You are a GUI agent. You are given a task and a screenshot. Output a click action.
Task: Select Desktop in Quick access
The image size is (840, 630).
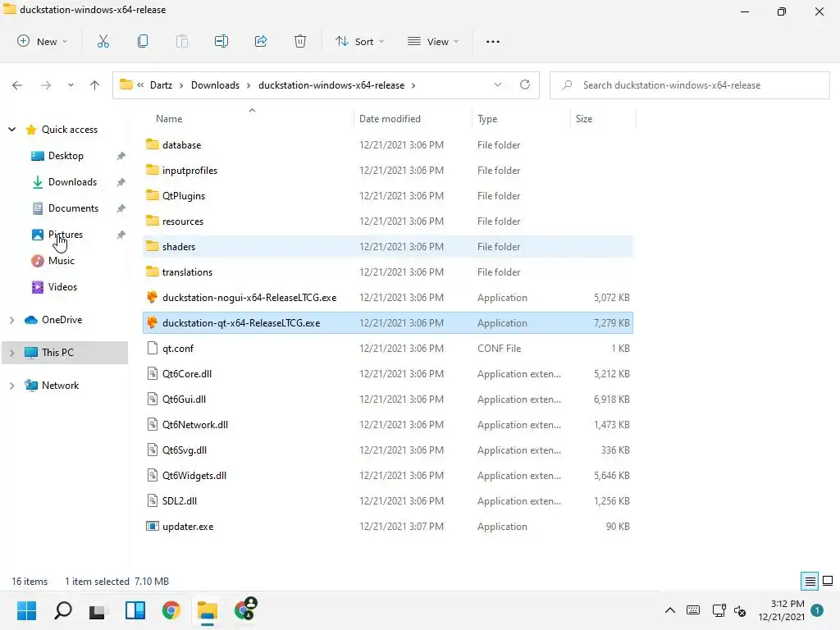[x=66, y=156]
